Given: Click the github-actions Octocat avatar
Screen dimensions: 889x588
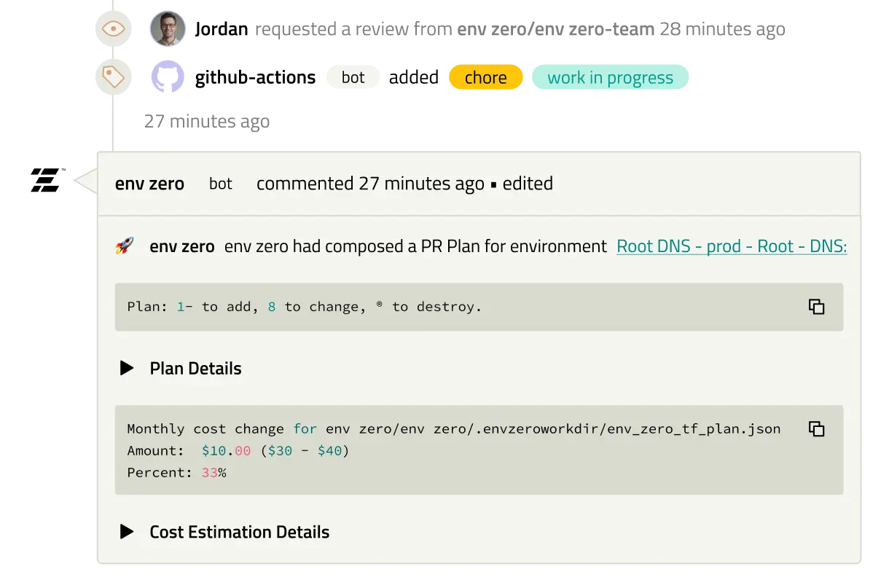Looking at the screenshot, I should coord(168,77).
